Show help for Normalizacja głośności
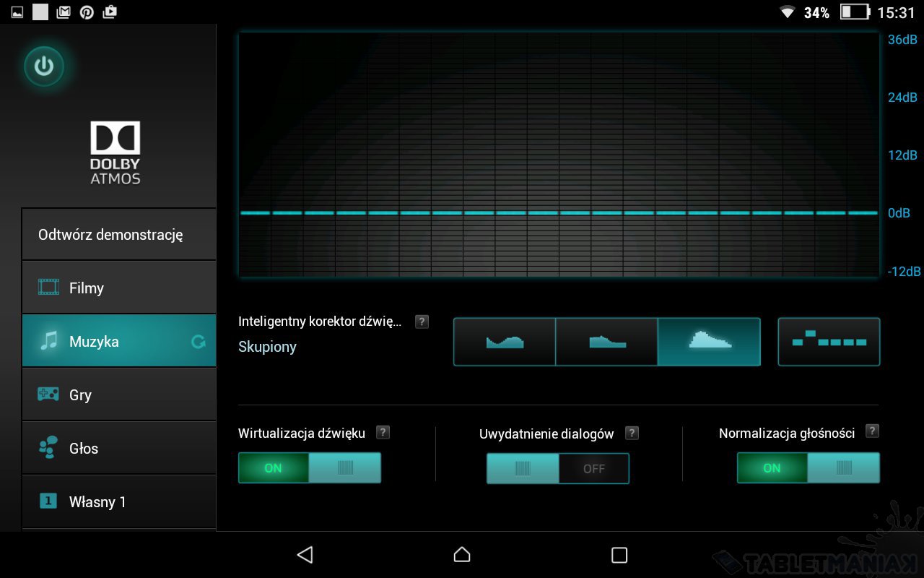924x578 pixels. tap(872, 431)
